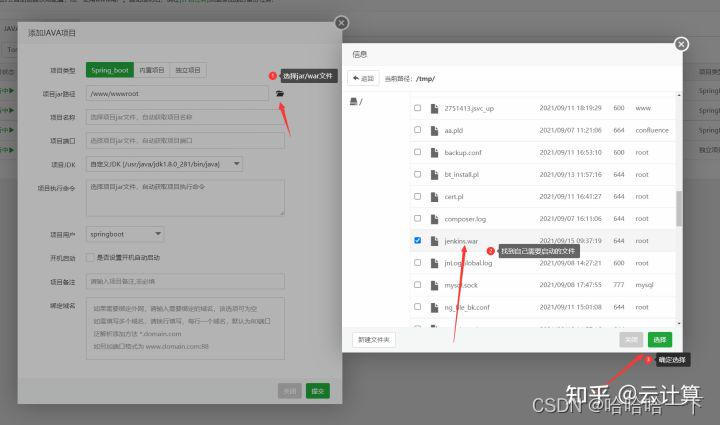
Task: Close the Add Java project dialog with X
Action: [341, 22]
